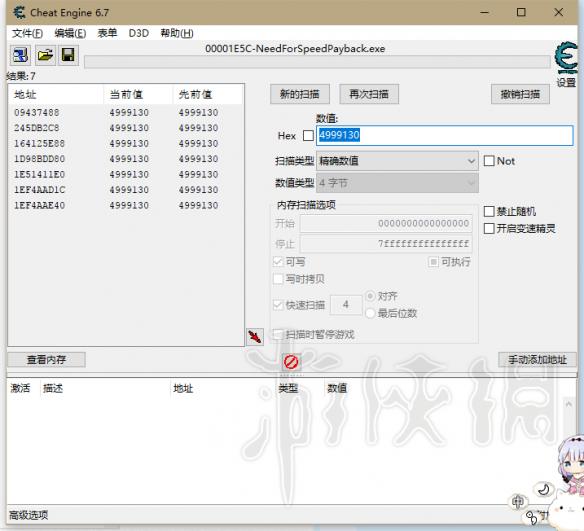
Task: Toggle the Not checkbox
Action: click(x=489, y=161)
